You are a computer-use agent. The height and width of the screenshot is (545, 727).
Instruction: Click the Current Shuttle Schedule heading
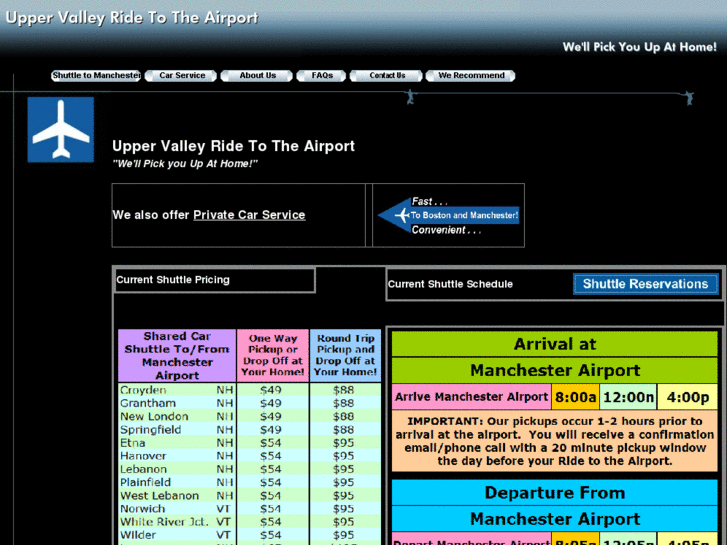click(450, 284)
